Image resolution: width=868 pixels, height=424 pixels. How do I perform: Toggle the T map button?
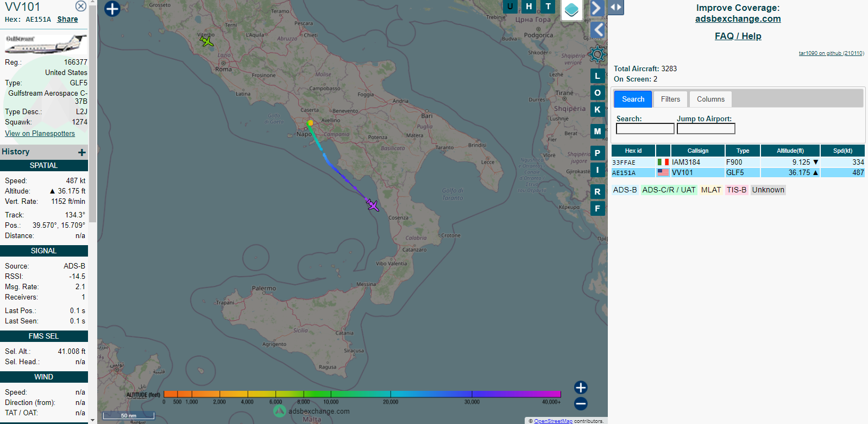pyautogui.click(x=548, y=6)
